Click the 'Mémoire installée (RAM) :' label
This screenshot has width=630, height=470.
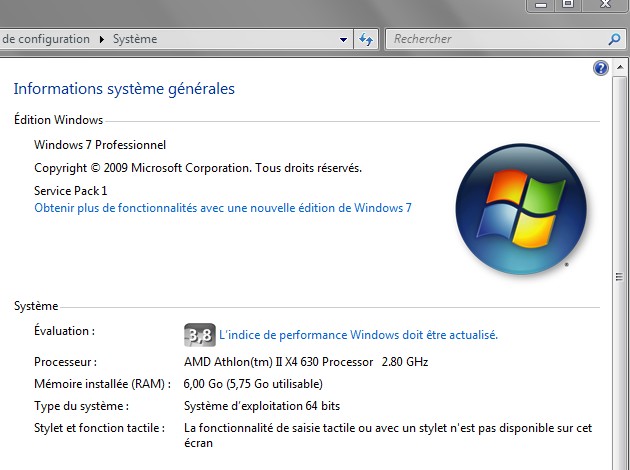point(102,384)
